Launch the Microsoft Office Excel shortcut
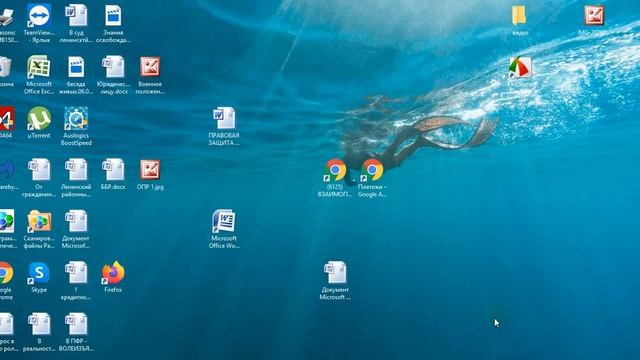Screen dimensions: 640x360 point(39,67)
